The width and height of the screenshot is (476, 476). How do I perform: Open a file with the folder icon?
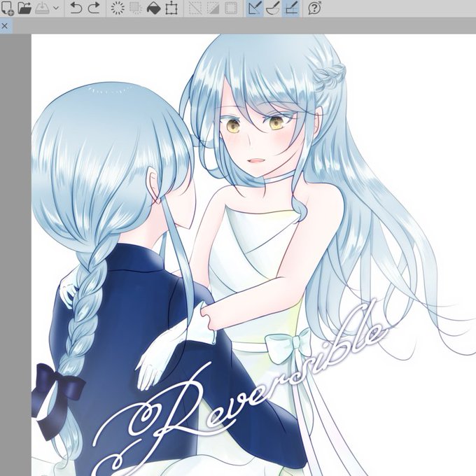coord(25,8)
